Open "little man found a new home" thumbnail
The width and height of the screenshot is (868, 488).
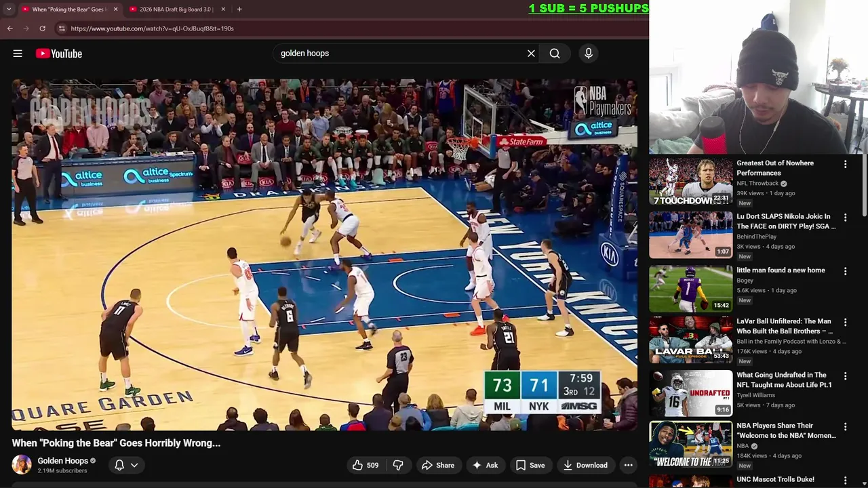tap(690, 289)
